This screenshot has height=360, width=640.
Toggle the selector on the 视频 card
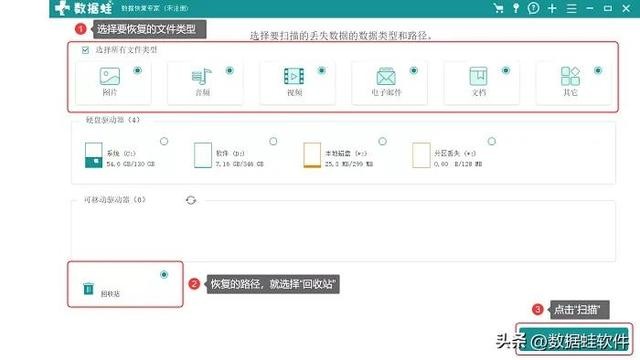coord(322,71)
